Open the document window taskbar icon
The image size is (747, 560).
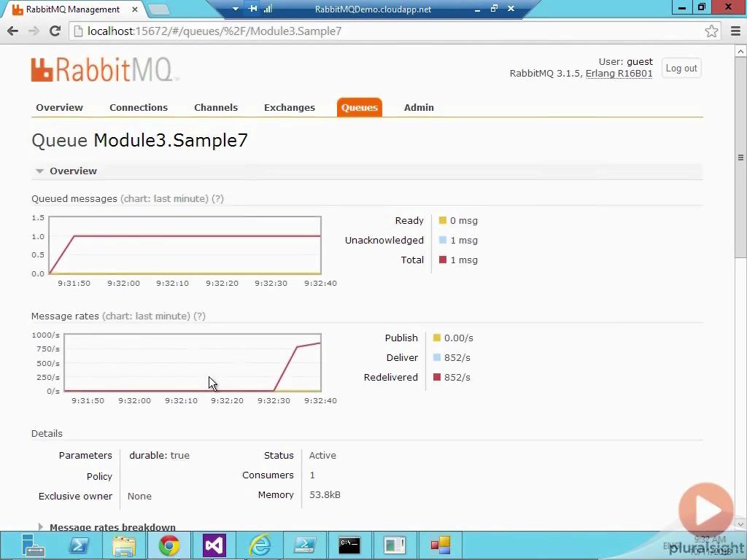click(x=395, y=545)
